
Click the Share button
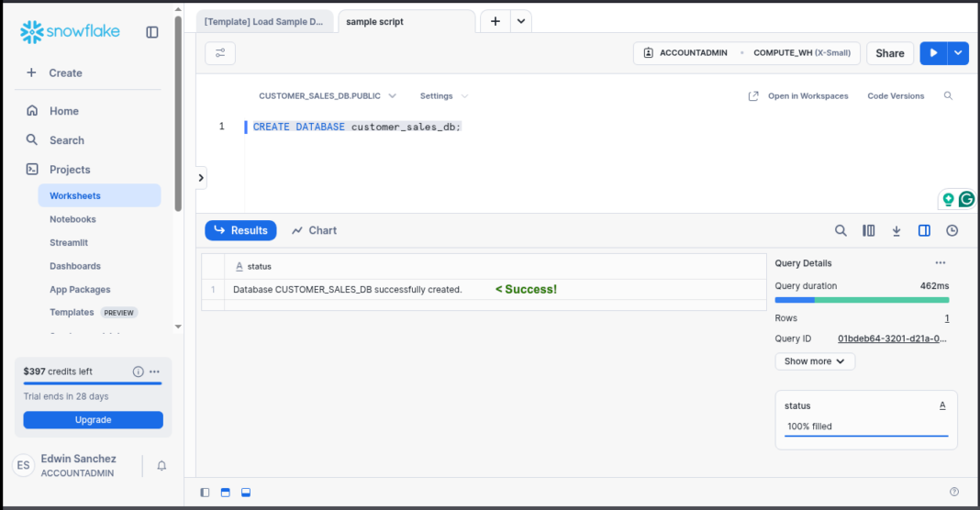click(x=889, y=53)
